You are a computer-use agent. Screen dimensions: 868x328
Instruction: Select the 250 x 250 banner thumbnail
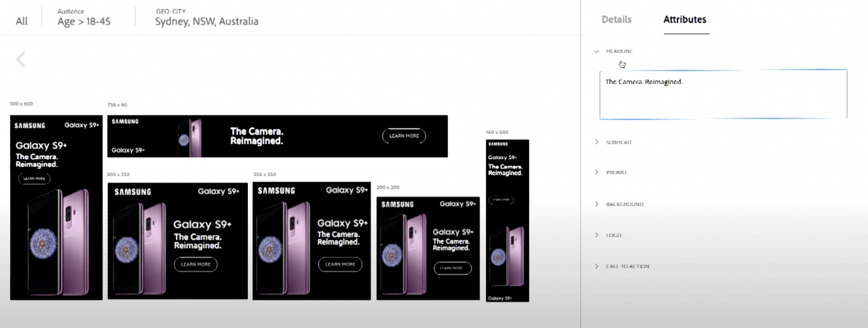coord(311,241)
